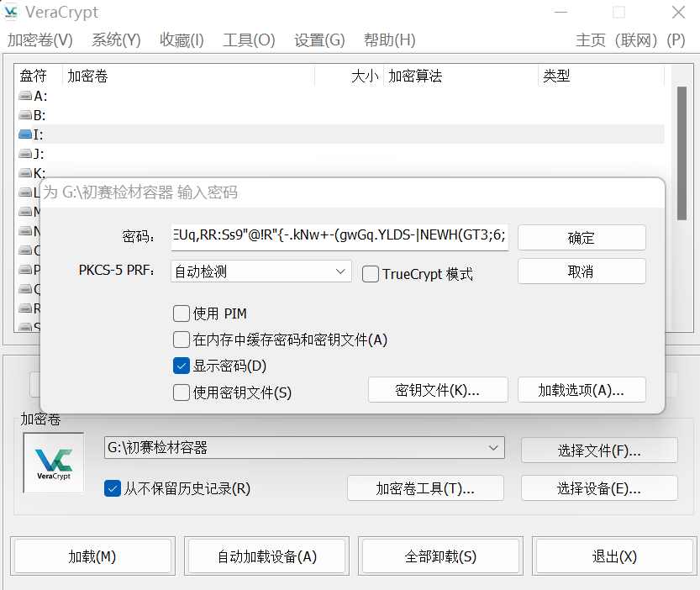Enable the TrueCrypt 模式 checkbox
Screen dimensions: 700x590
tap(370, 274)
